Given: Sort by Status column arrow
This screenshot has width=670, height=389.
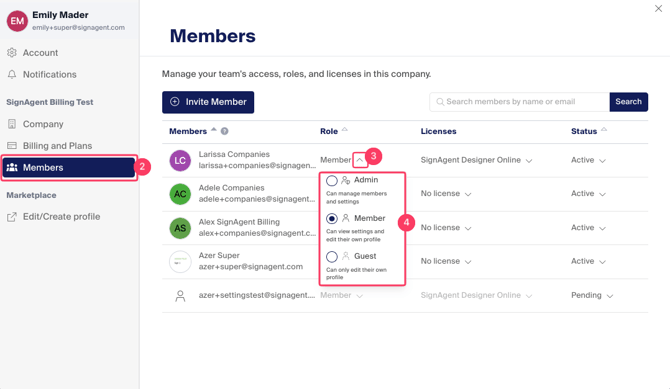Looking at the screenshot, I should [x=604, y=130].
